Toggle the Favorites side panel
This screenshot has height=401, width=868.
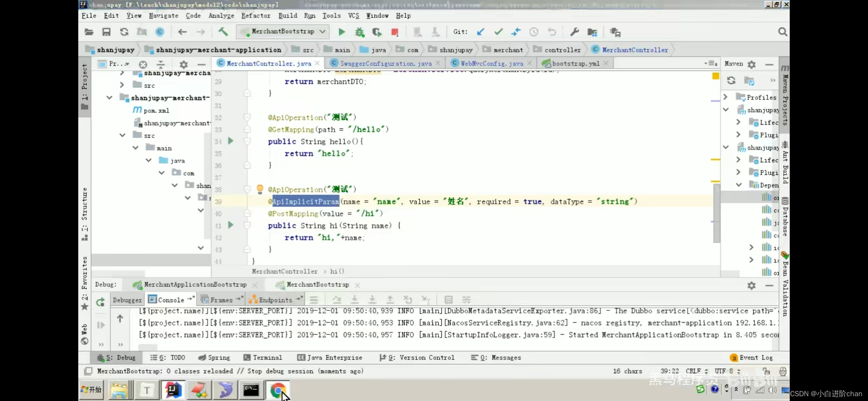point(85,283)
